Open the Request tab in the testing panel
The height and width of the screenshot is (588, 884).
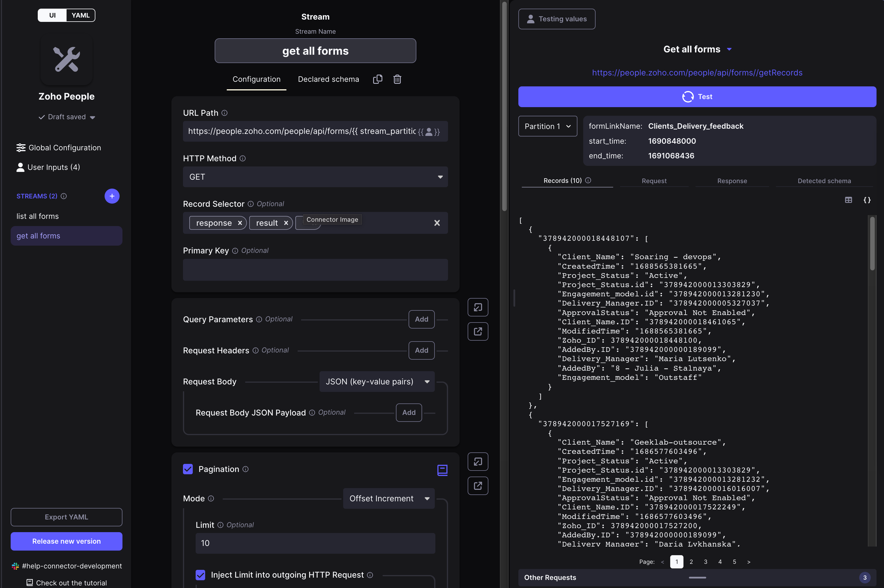654,181
